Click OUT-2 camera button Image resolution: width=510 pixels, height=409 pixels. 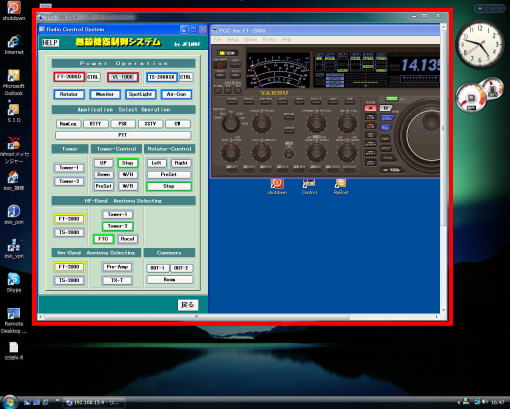pyautogui.click(x=181, y=268)
